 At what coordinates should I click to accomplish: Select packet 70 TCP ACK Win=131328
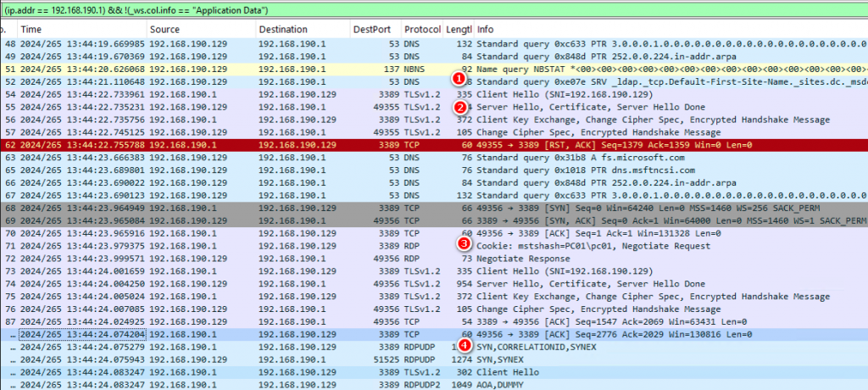pyautogui.click(x=434, y=233)
